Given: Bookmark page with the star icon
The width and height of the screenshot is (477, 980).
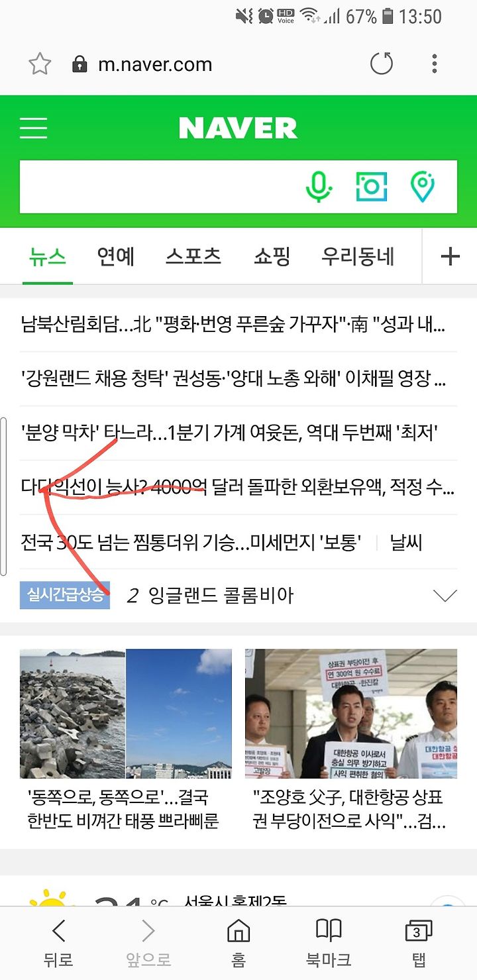Looking at the screenshot, I should (40, 64).
